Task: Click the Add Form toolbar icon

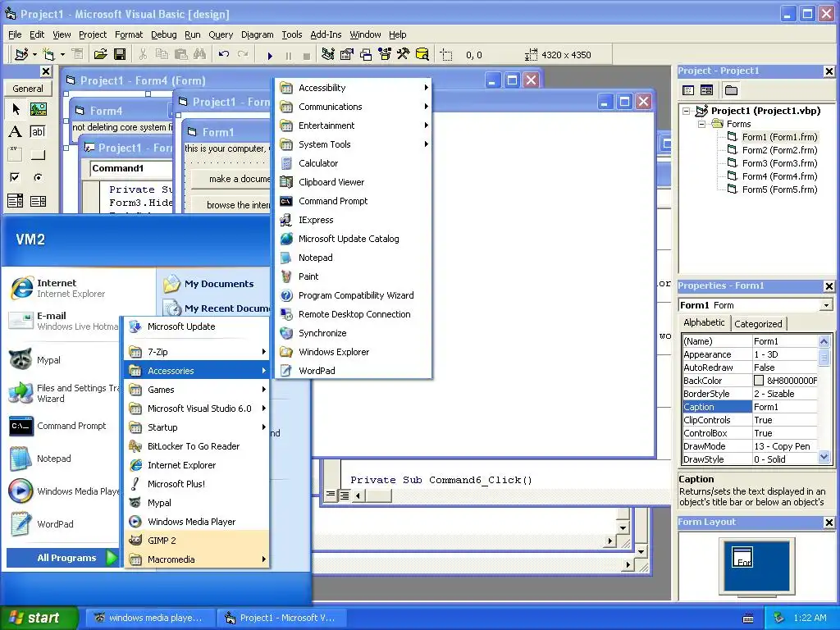Action: click(49, 55)
